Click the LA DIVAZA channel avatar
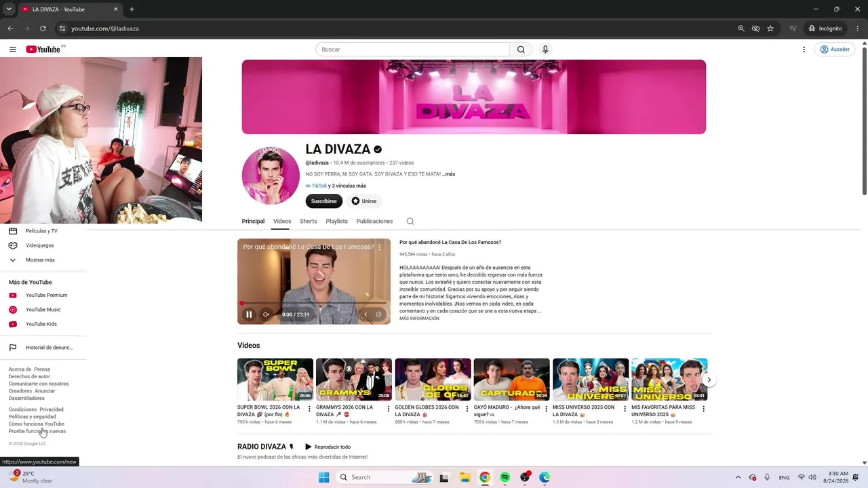 [x=271, y=176]
